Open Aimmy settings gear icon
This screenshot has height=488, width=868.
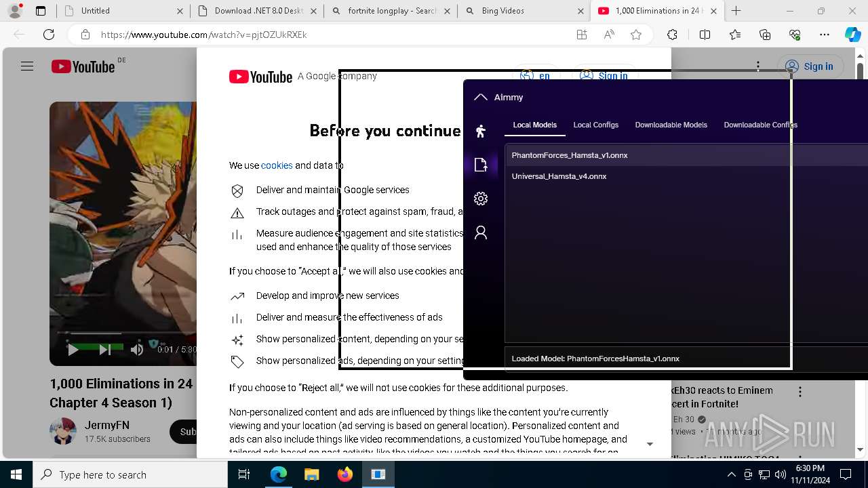coord(481,199)
